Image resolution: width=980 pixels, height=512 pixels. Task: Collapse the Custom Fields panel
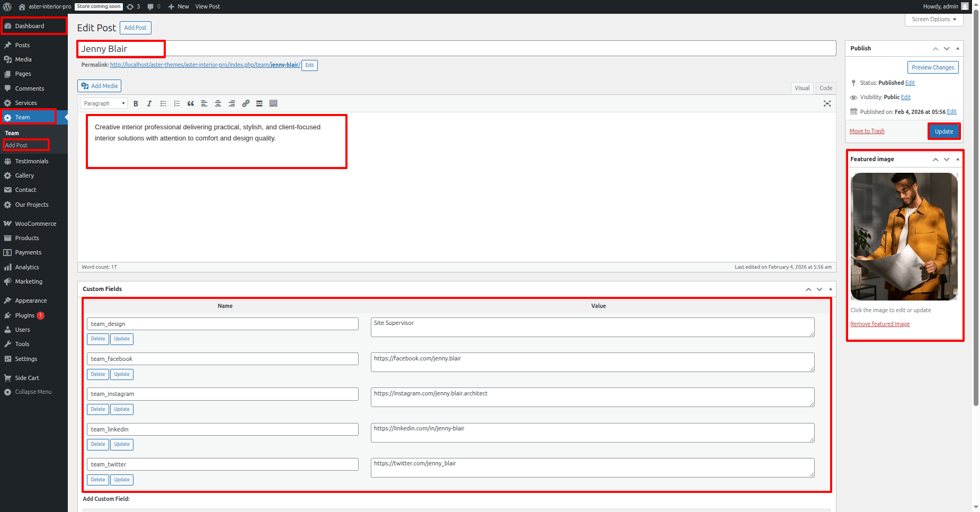[830, 289]
